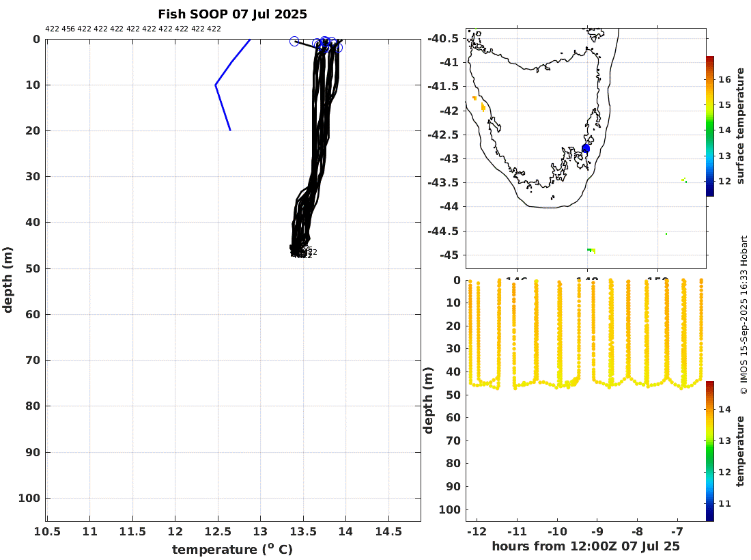Viewport: 751px width, 560px height.
Task: Click the '© IMOS 15-Sep-2025 16:33 Hobart' credit text
Action: pyautogui.click(x=743, y=315)
